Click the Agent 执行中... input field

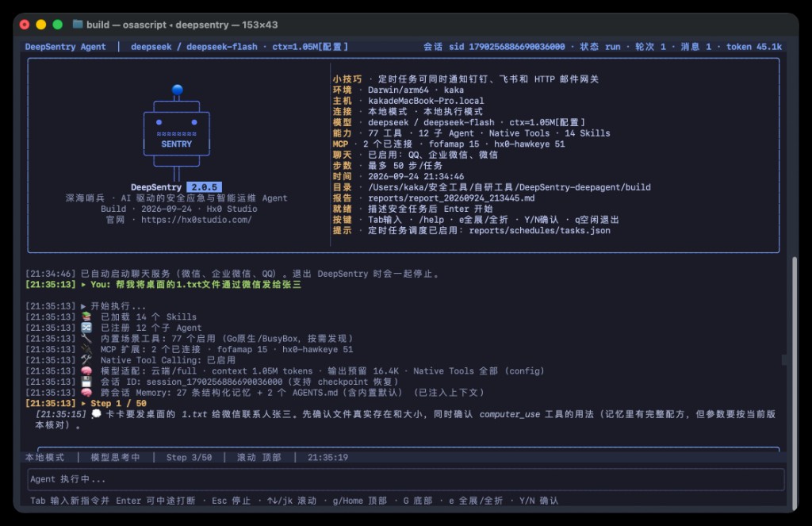[406, 479]
